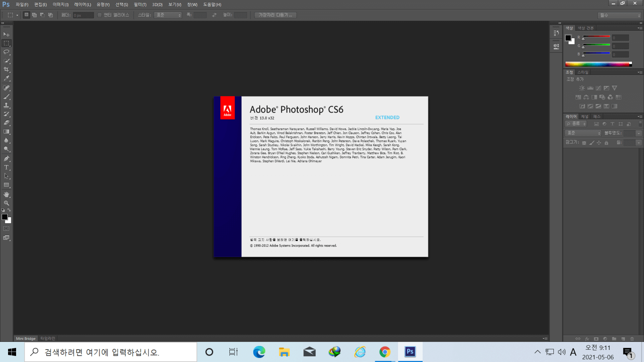The width and height of the screenshot is (644, 362).
Task: Open Windows Start button
Action: (x=12, y=352)
